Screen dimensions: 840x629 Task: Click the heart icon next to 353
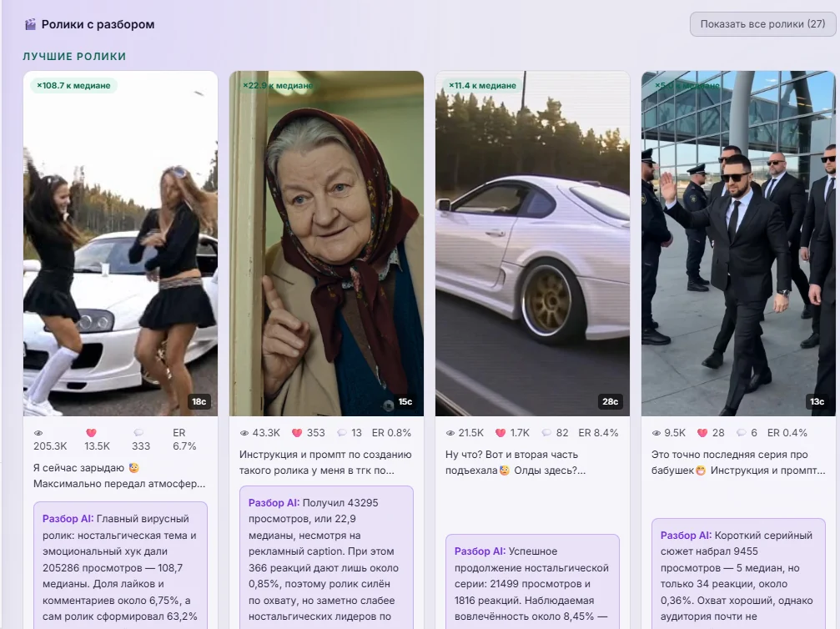point(297,433)
